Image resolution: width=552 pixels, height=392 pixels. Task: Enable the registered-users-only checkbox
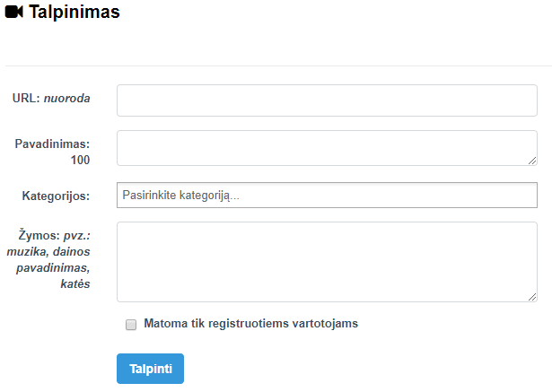131,324
